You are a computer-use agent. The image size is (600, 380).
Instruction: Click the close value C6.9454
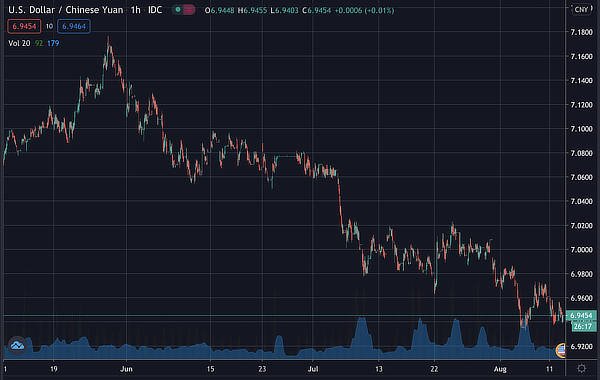click(x=316, y=10)
